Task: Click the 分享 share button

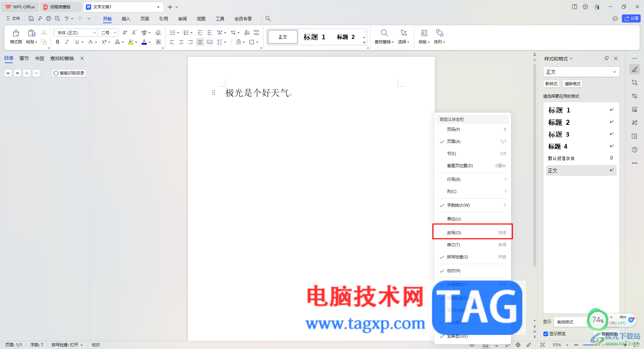Action: [631, 18]
